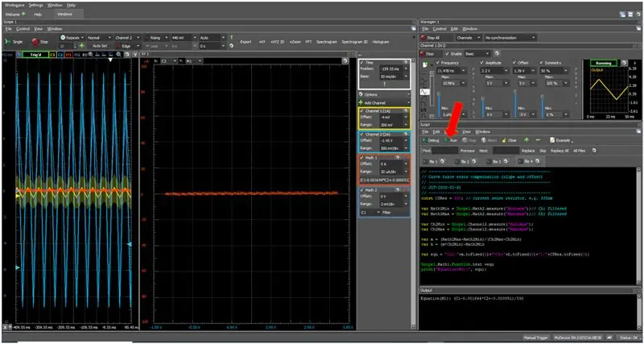Expand the Add Channel dropdown
The width and height of the screenshot is (644, 344).
click(x=384, y=102)
